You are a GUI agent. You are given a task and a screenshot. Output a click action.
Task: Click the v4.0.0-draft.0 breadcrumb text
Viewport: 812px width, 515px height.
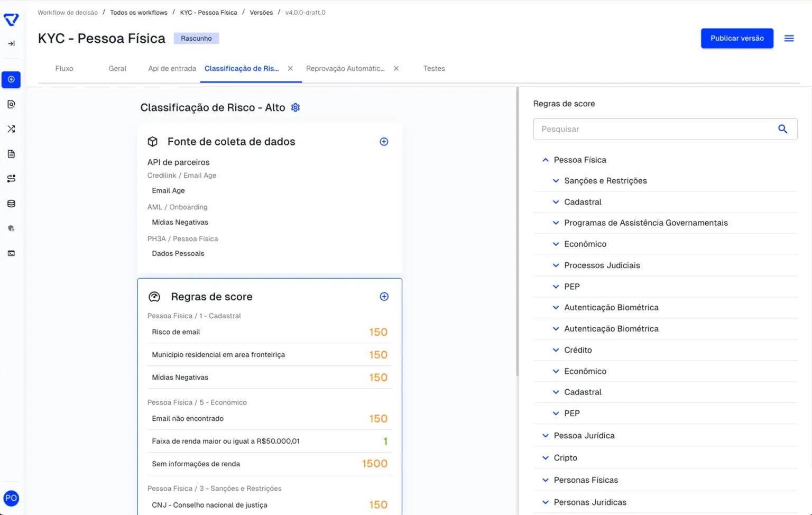click(x=306, y=12)
